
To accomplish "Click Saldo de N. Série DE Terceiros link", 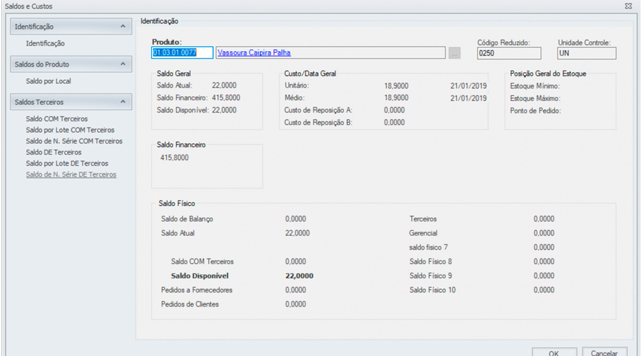I will (71, 174).
